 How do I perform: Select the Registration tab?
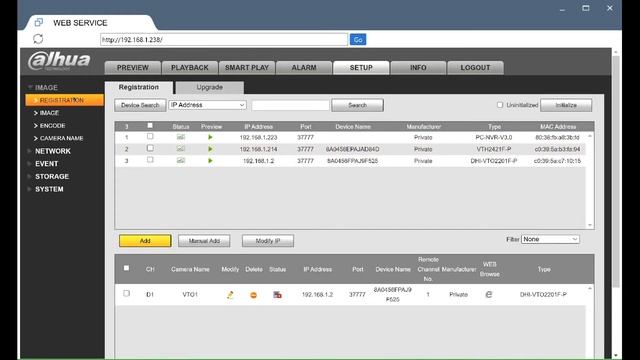[x=139, y=87]
